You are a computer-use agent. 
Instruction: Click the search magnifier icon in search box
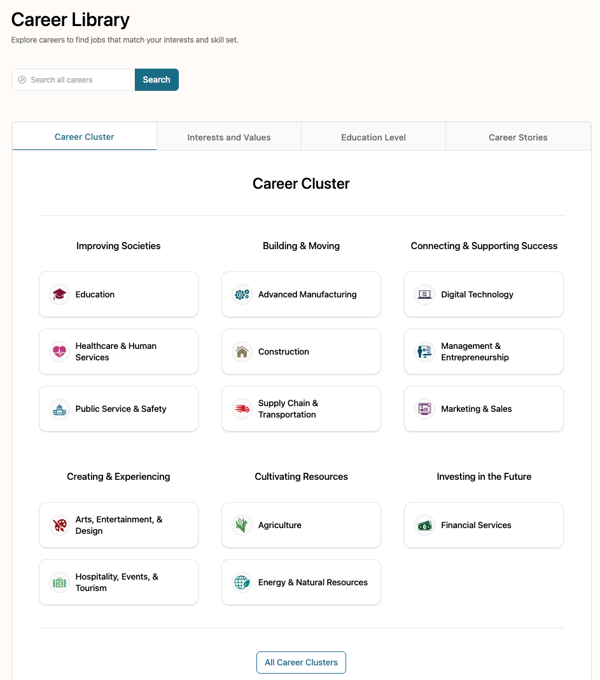22,80
